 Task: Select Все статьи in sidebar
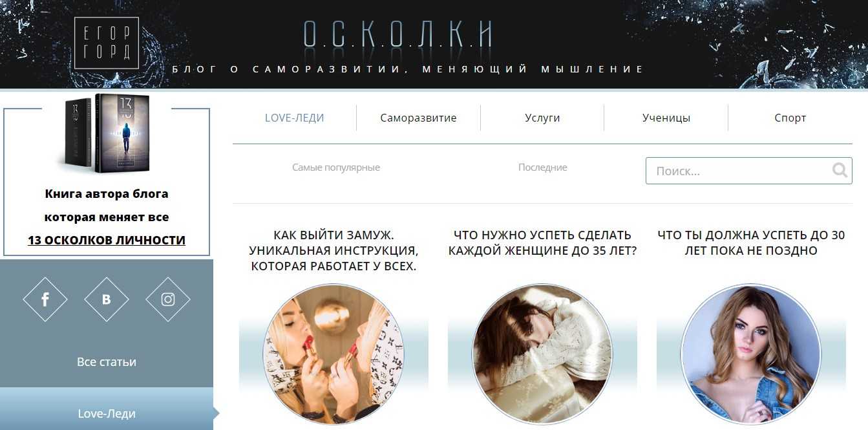tap(107, 361)
